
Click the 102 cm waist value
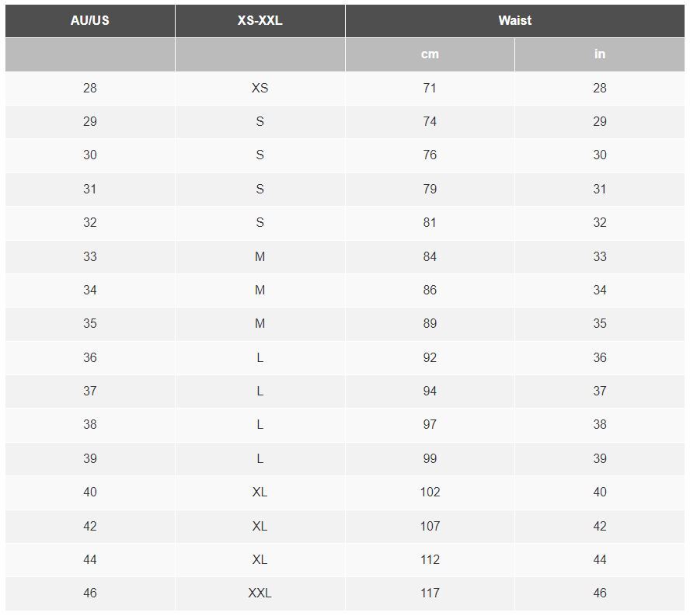pos(430,492)
